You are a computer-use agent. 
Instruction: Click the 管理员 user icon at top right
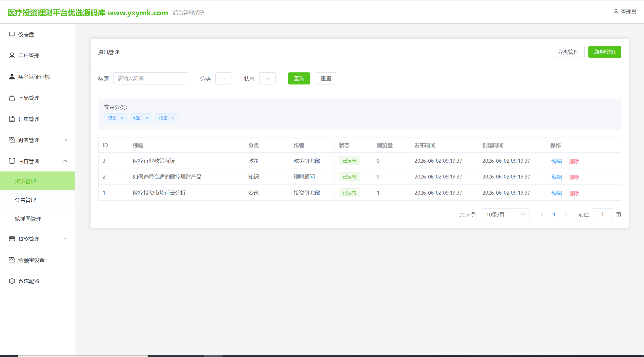(616, 12)
